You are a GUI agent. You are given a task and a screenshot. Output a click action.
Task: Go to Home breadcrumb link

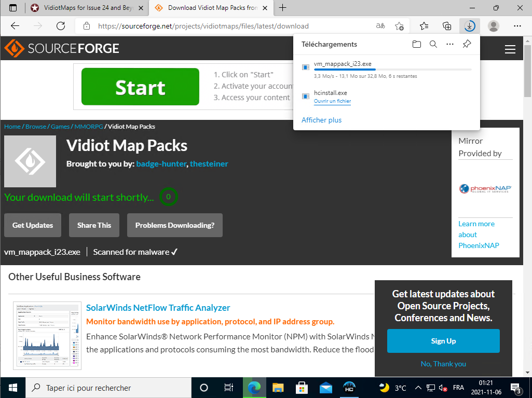click(x=12, y=127)
